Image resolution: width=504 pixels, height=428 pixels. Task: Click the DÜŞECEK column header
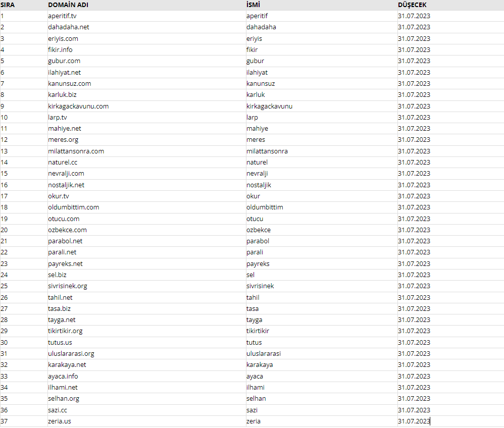coord(412,5)
